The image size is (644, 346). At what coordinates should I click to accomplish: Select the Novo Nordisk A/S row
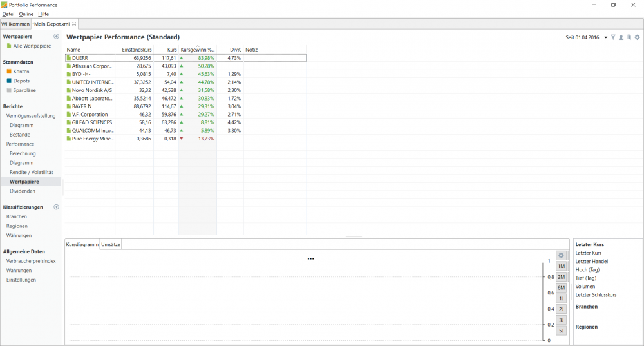tap(185, 90)
